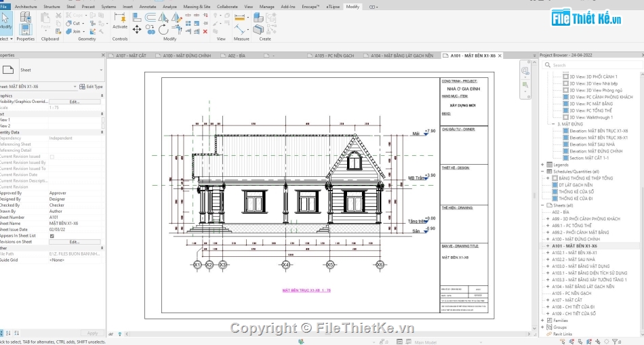Select the Mirror Pick Axis tool
Screen dimensions: 644x345
163,17
